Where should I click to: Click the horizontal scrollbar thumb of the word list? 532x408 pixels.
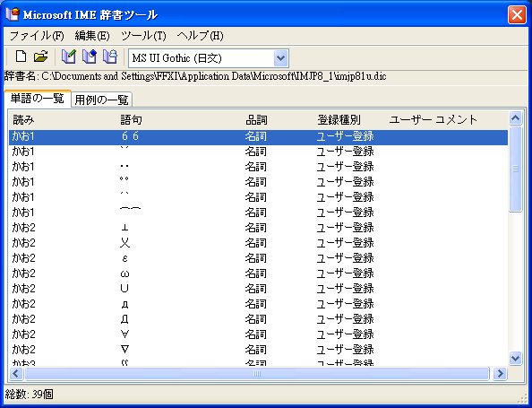click(x=257, y=374)
